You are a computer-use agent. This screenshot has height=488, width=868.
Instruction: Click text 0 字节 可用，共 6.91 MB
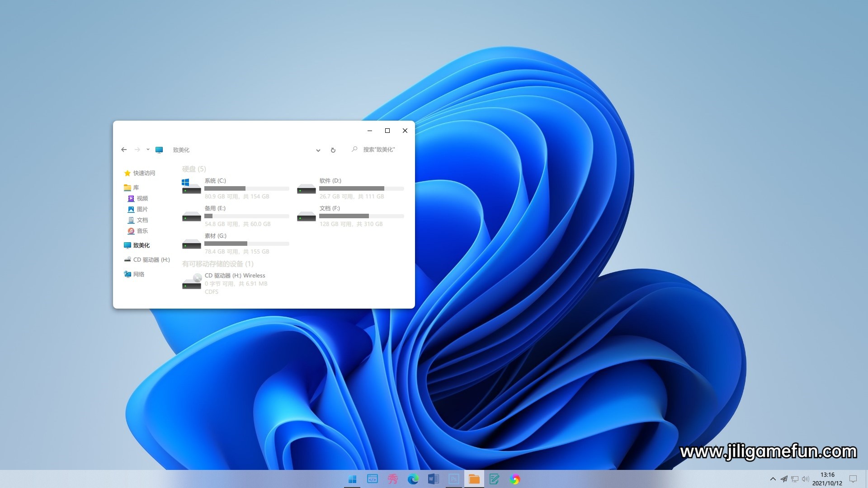pyautogui.click(x=236, y=284)
